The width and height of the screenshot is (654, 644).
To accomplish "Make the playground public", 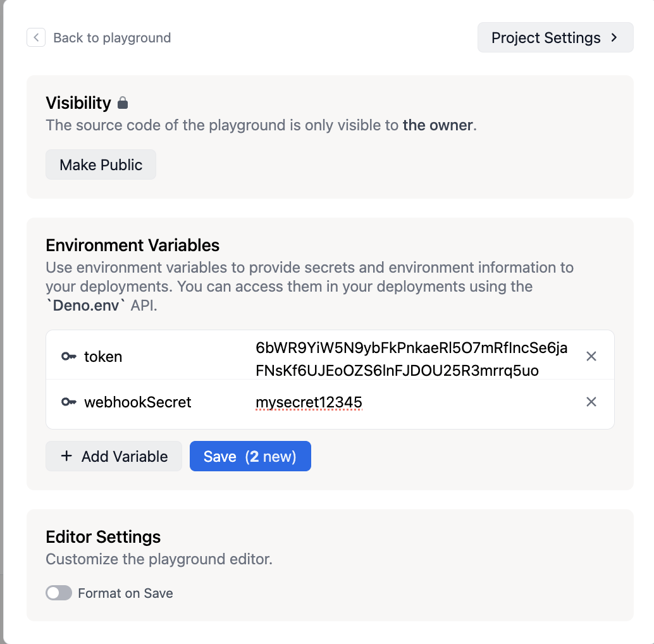I will pyautogui.click(x=101, y=165).
